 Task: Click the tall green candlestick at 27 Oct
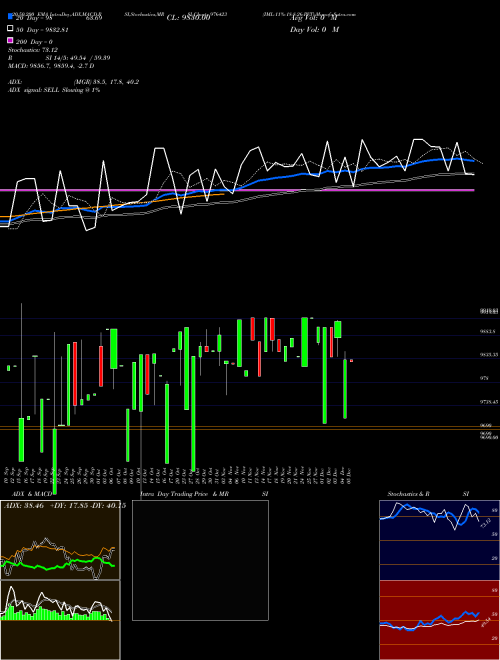(x=193, y=413)
